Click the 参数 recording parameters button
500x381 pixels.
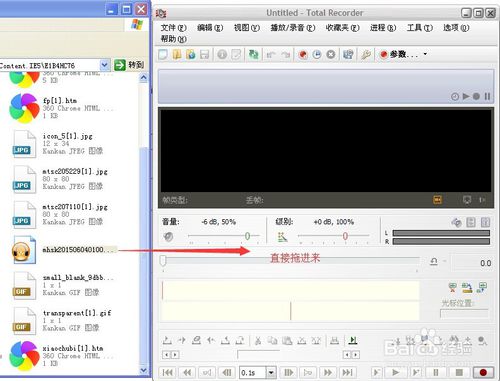398,54
